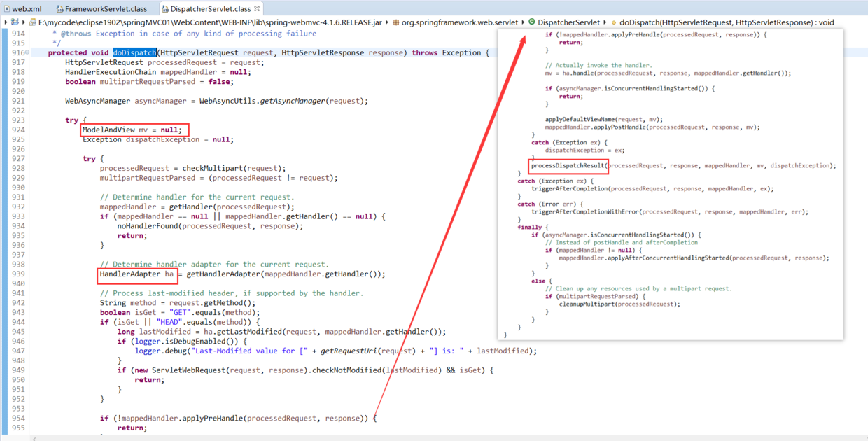The height and width of the screenshot is (441, 868).
Task: Click the green class icon before DispatcherServlet
Action: click(531, 22)
